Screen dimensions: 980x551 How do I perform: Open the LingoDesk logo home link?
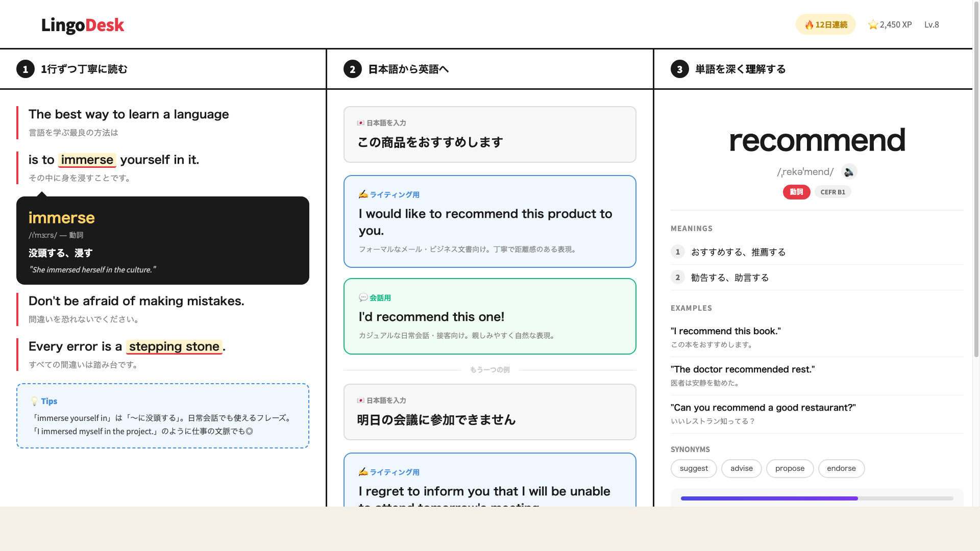[x=83, y=25]
